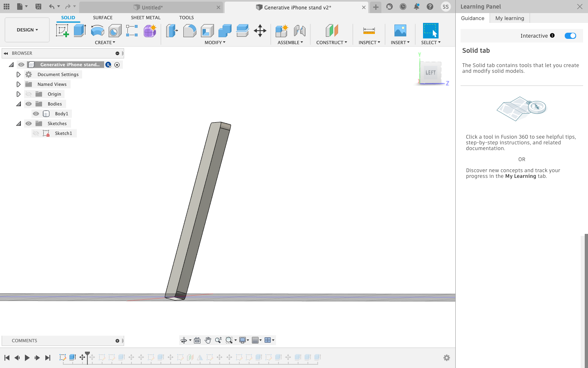Expand the Named Views folder
The width and height of the screenshot is (588, 368).
[18, 84]
